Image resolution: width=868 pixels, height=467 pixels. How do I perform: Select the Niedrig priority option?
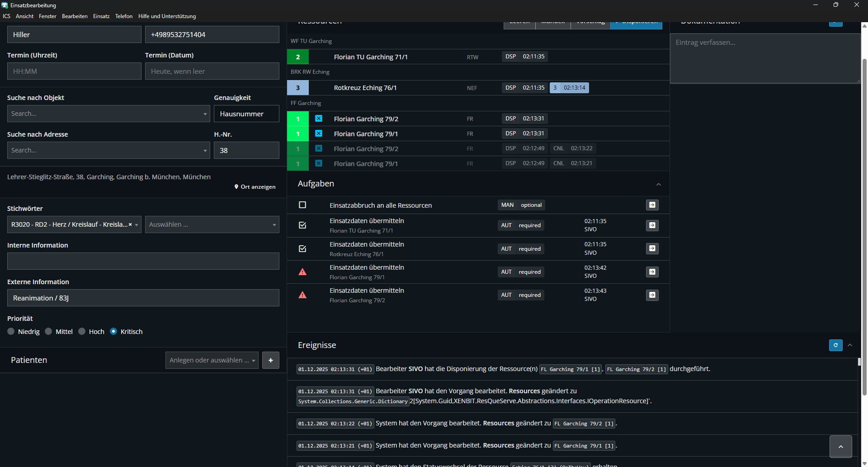click(11, 332)
